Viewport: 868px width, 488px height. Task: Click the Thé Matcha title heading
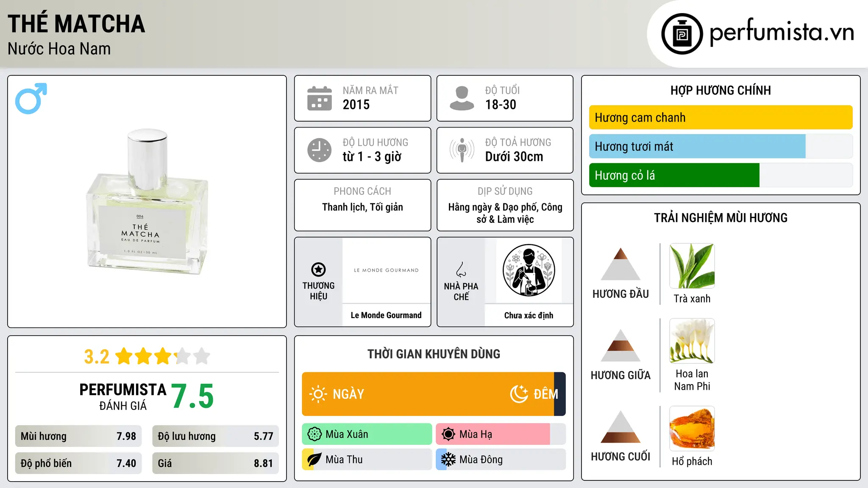[x=76, y=24]
